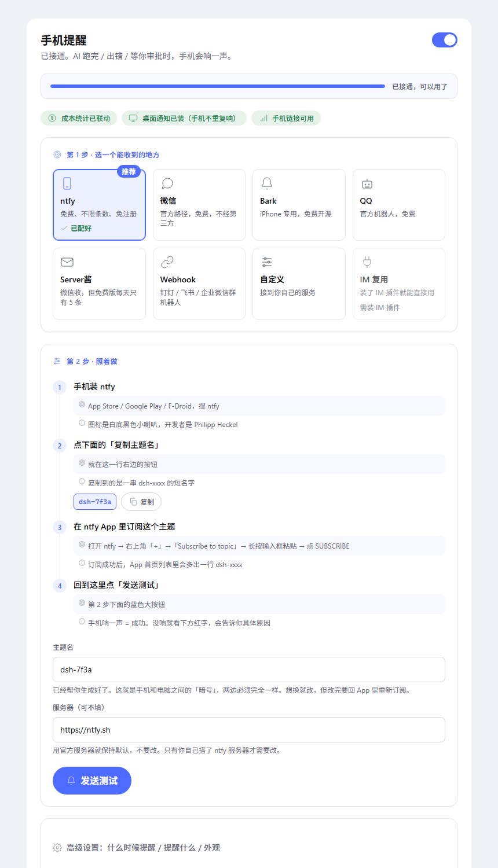The height and width of the screenshot is (868, 498).
Task: Click the bell icon in 发送测试 button
Action: (71, 781)
